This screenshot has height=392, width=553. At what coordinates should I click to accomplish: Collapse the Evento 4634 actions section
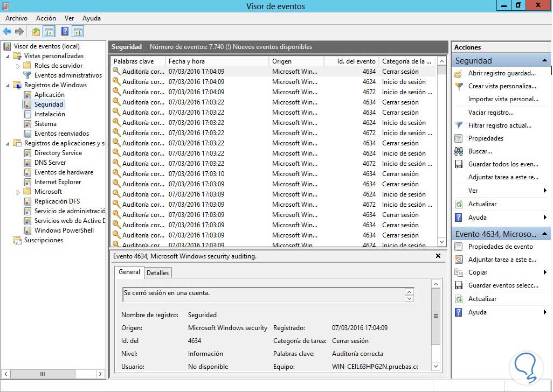click(544, 234)
